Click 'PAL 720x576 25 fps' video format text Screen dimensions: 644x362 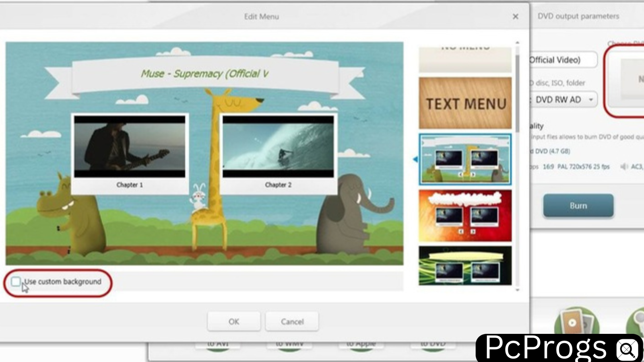583,167
